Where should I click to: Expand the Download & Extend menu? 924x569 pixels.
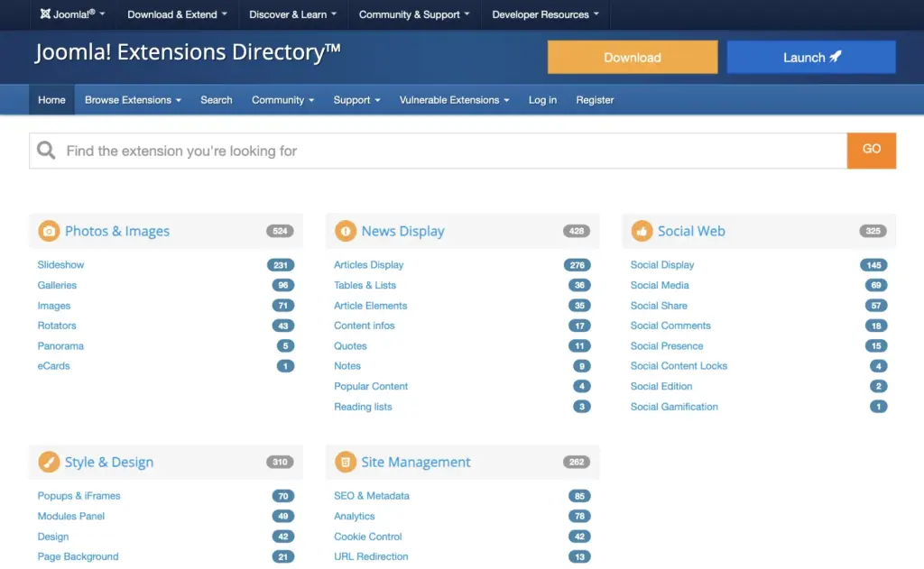pyautogui.click(x=177, y=14)
